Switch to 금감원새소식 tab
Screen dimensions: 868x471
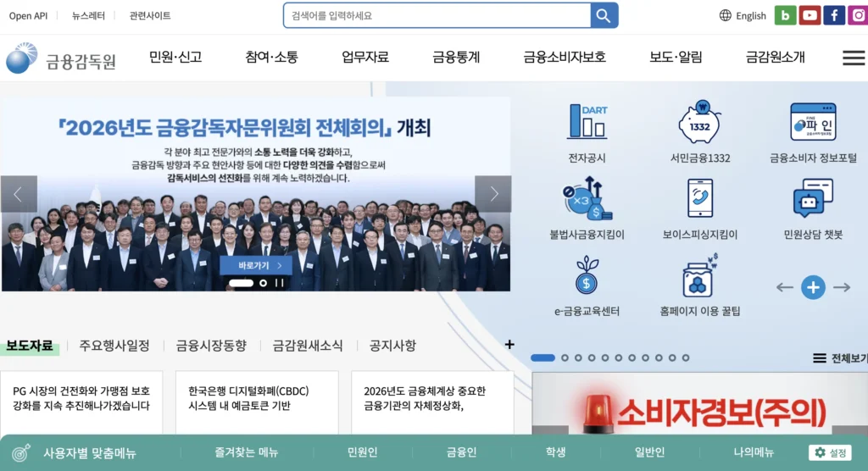[x=308, y=346]
